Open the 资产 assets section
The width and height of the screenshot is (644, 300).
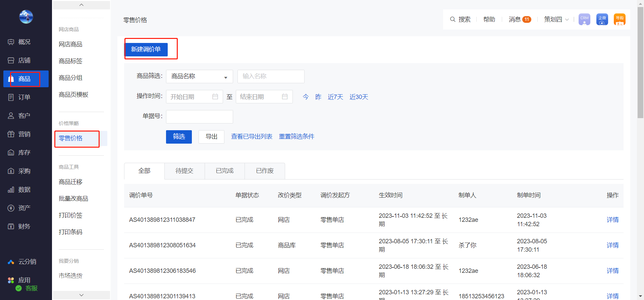click(x=19, y=208)
